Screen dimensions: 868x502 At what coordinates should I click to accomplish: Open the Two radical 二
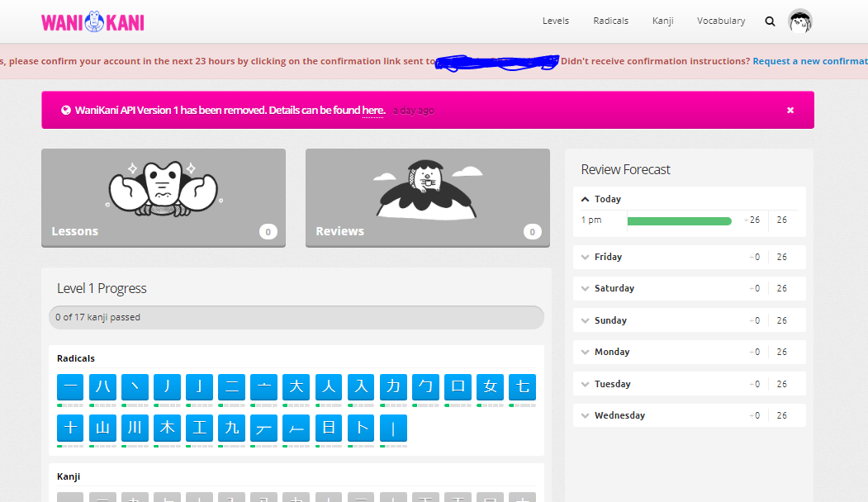(231, 387)
